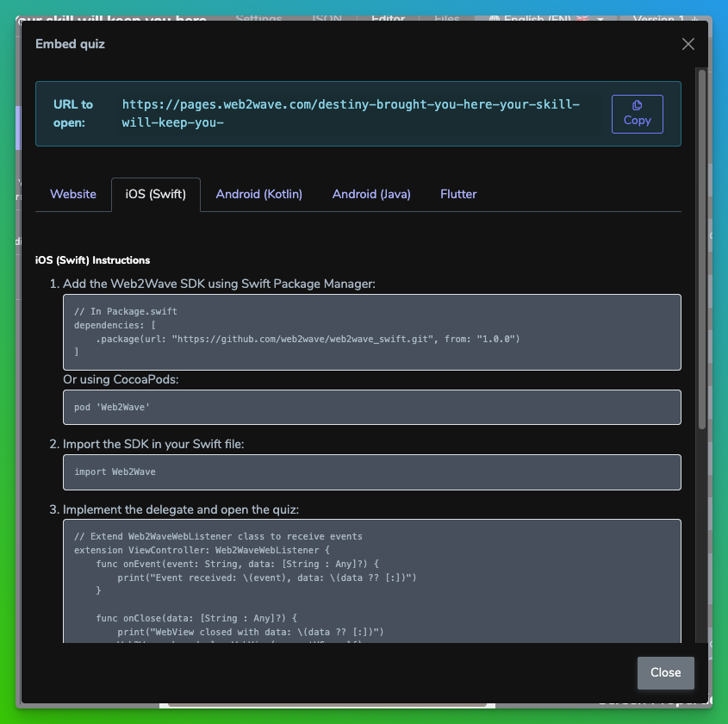This screenshot has height=724, width=728.
Task: Click the Web2WaveWebListener extension code block
Action: (x=372, y=581)
